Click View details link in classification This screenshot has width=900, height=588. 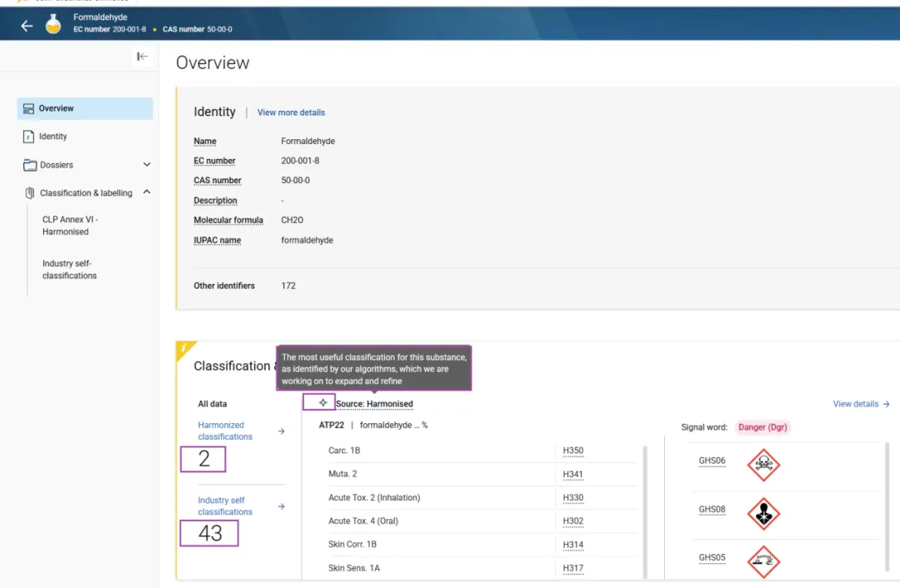861,404
